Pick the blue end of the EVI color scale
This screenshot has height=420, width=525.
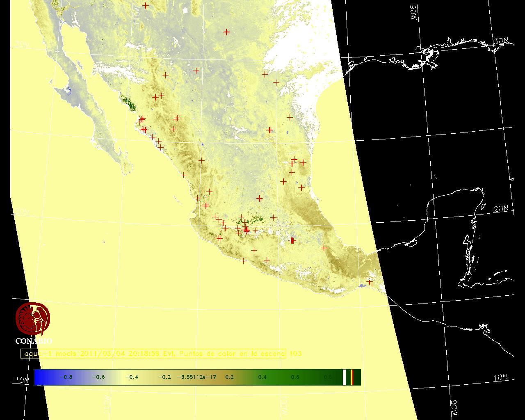pos(40,377)
